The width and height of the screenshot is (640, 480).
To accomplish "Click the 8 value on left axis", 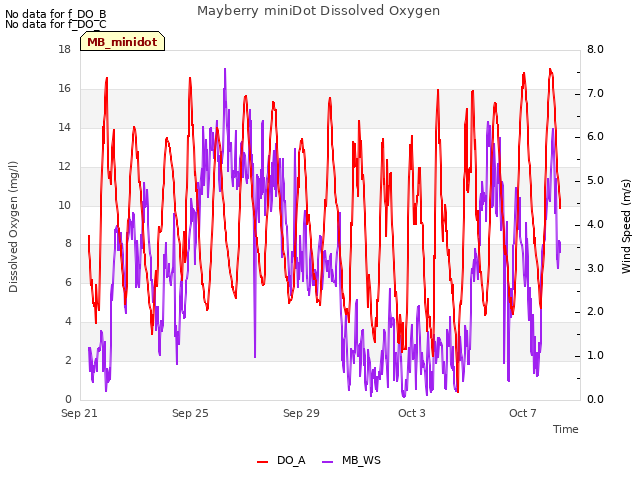I will 68,244.
